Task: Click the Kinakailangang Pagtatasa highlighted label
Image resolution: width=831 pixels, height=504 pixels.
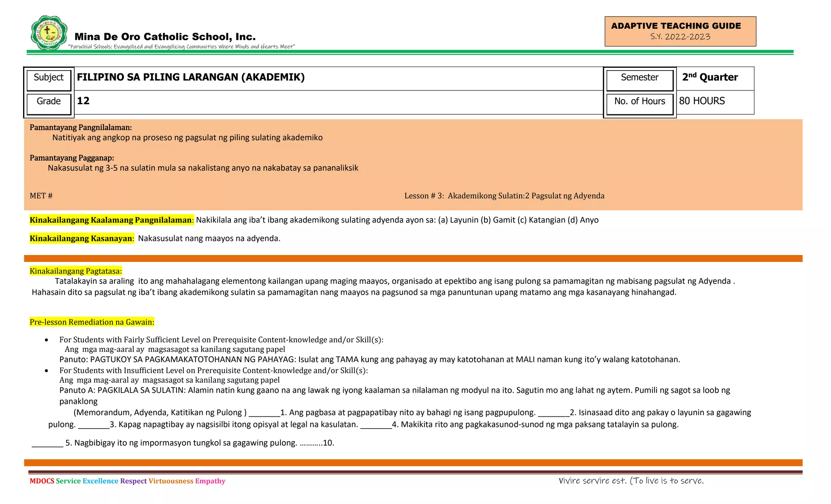Action: coord(75,271)
